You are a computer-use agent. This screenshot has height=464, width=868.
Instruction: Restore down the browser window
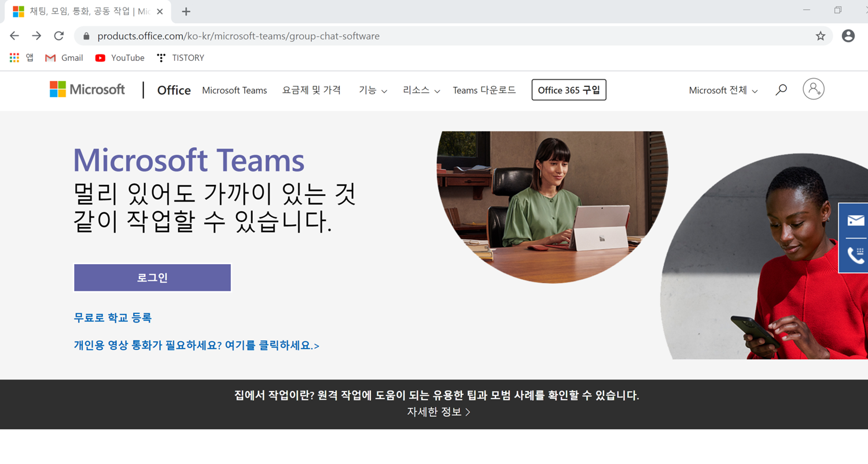[837, 10]
